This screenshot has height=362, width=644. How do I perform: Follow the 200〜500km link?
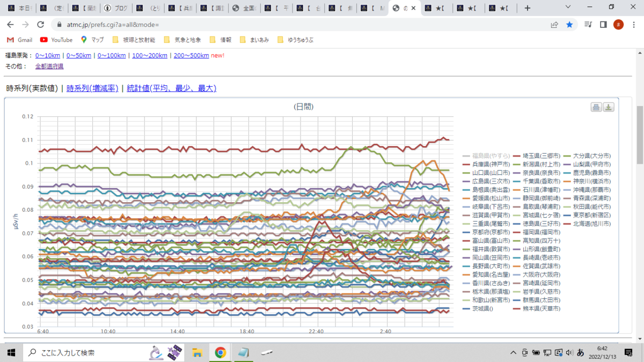(191, 55)
